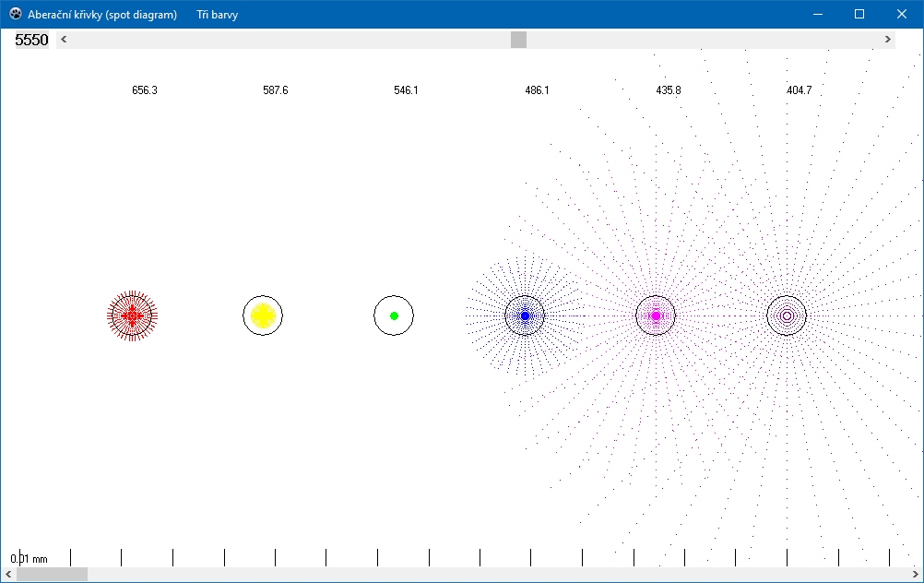The width and height of the screenshot is (924, 583).
Task: Click the bottom horizontal scrollbar right arrow
Action: 915,575
